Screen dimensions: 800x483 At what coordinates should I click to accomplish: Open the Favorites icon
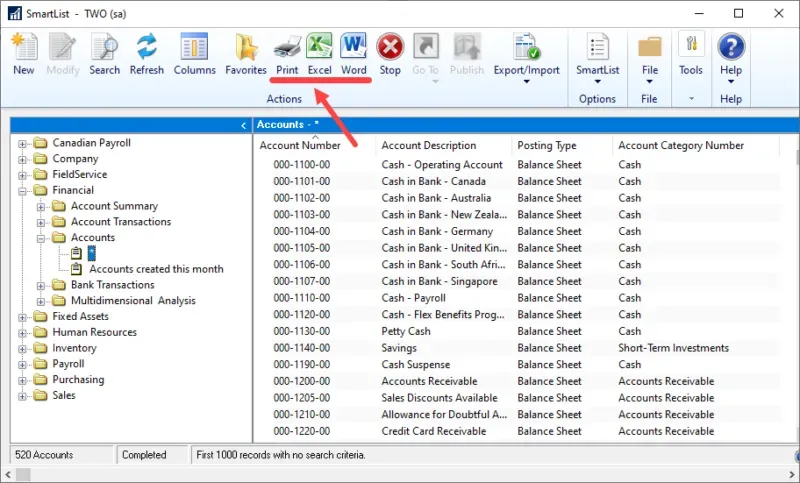(x=245, y=54)
